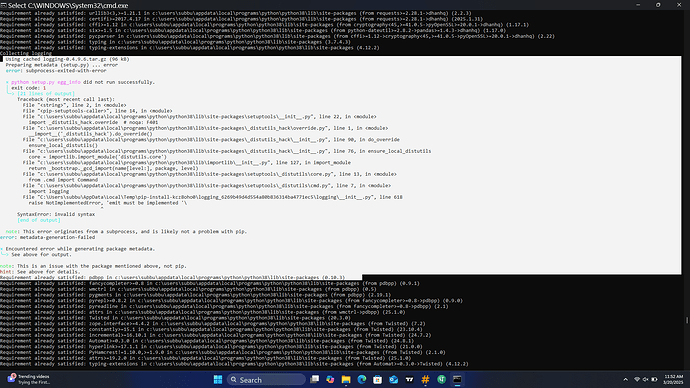Open the orange hash icon app
The image size is (690, 388).
click(x=425, y=380)
